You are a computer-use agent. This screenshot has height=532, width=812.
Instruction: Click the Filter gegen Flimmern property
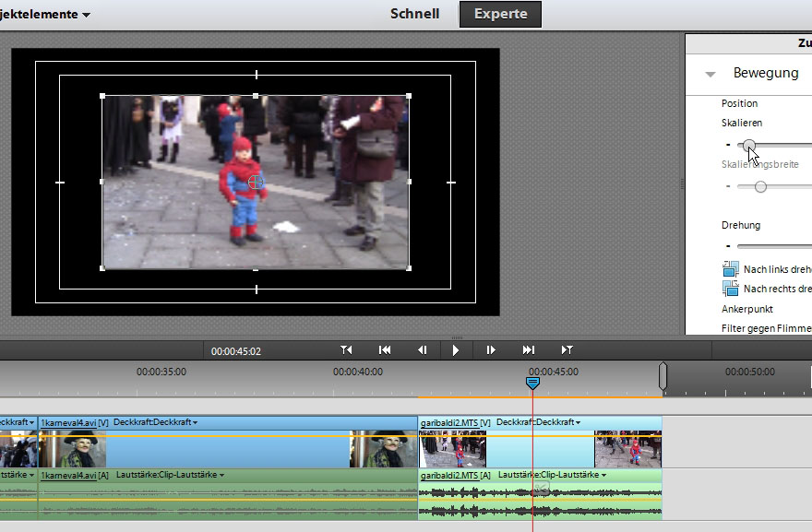(x=767, y=328)
